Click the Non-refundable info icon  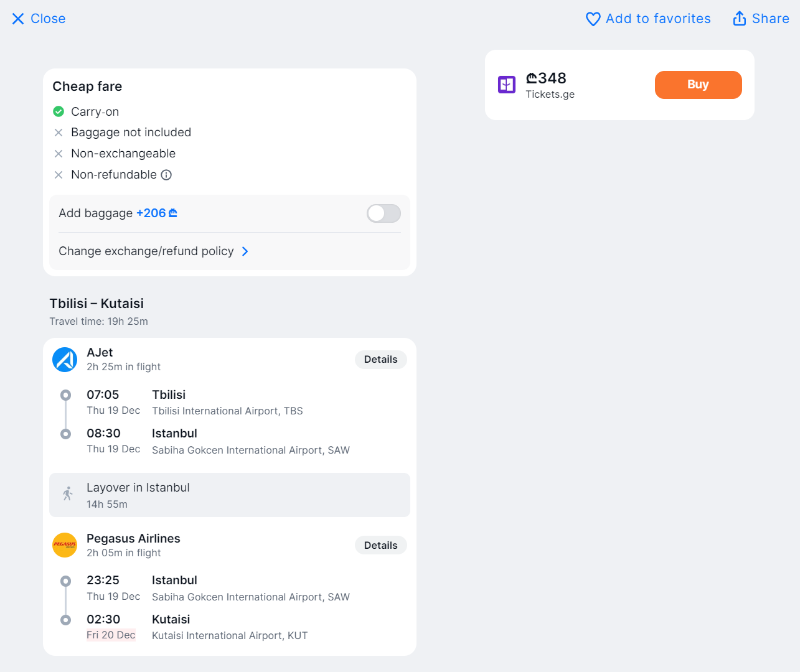(x=166, y=175)
